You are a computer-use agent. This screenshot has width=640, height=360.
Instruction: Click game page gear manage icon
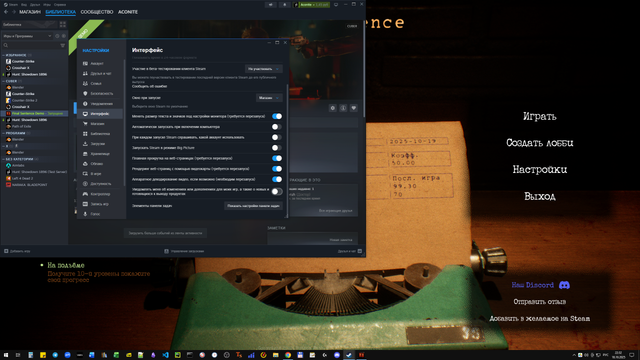(x=333, y=108)
